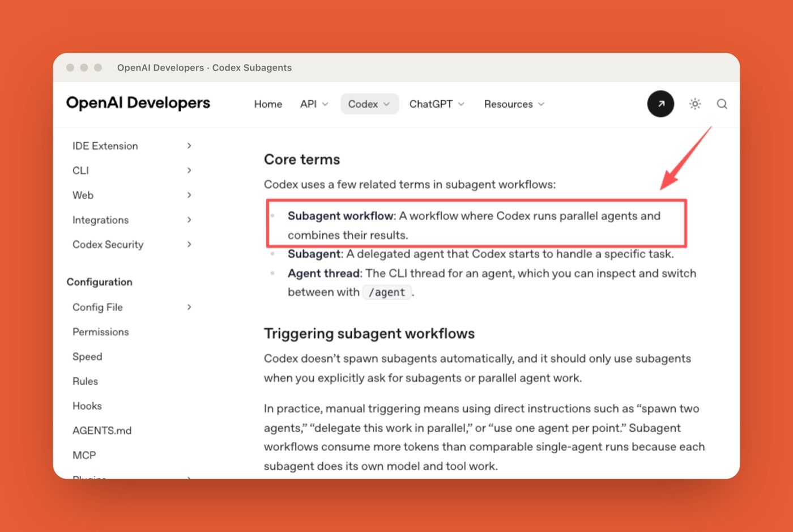Toggle the light/dark theme sun icon

point(695,104)
